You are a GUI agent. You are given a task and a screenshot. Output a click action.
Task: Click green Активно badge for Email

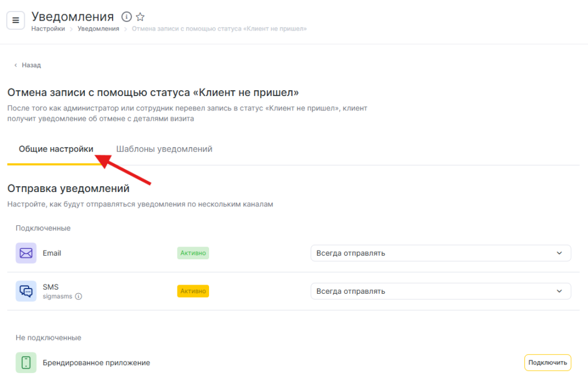193,253
